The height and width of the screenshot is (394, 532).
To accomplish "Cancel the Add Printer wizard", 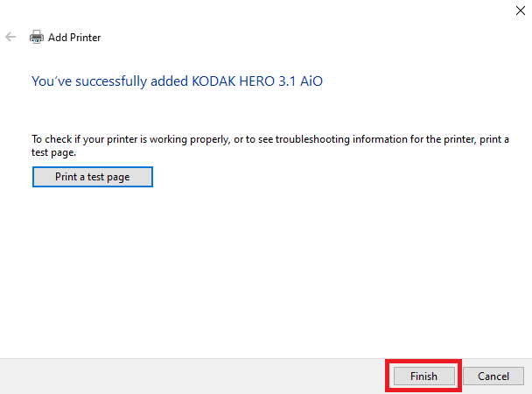I will [493, 376].
